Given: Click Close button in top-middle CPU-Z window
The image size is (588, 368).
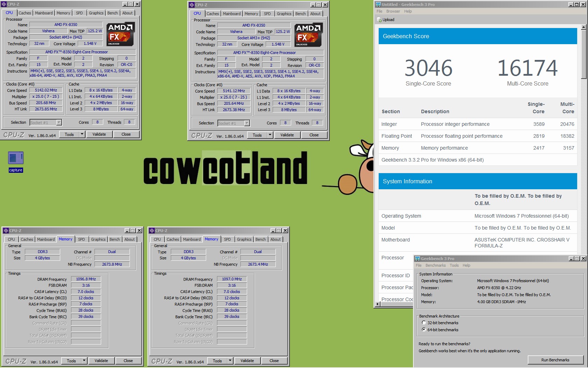Looking at the screenshot, I should 314,135.
